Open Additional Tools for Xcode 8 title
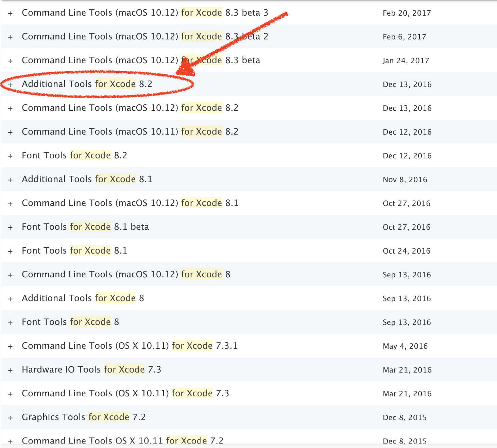The image size is (497, 448). click(83, 298)
